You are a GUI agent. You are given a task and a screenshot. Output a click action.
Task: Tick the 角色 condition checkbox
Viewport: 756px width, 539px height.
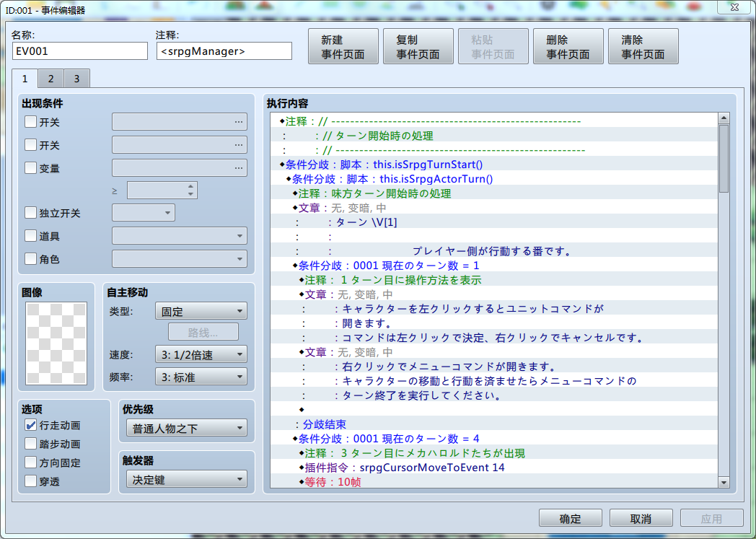tap(30, 259)
